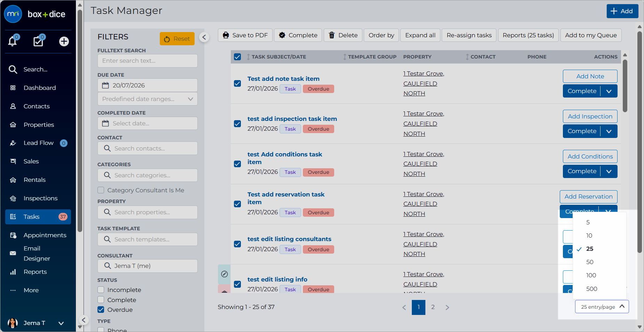Open the test edit listing consultants task
This screenshot has height=332, width=644.
[x=289, y=239]
